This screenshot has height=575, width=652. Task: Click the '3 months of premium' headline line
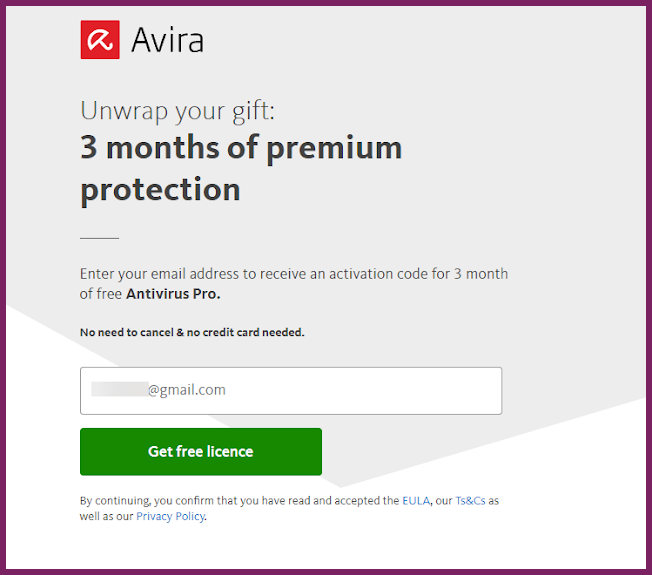pyautogui.click(x=241, y=148)
